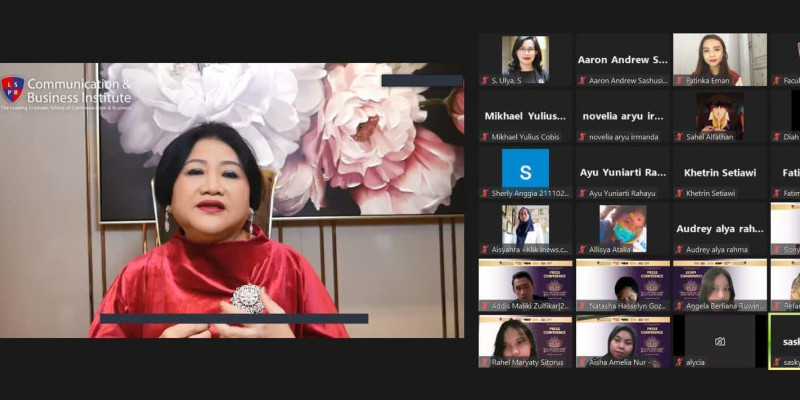
Task: Click 'Fatinka Eman' name label
Action: pos(707,81)
